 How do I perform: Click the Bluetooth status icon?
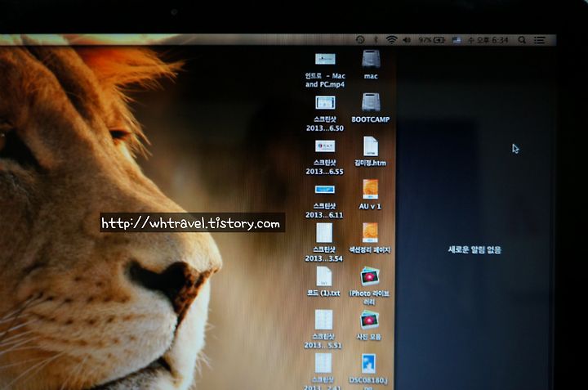376,39
